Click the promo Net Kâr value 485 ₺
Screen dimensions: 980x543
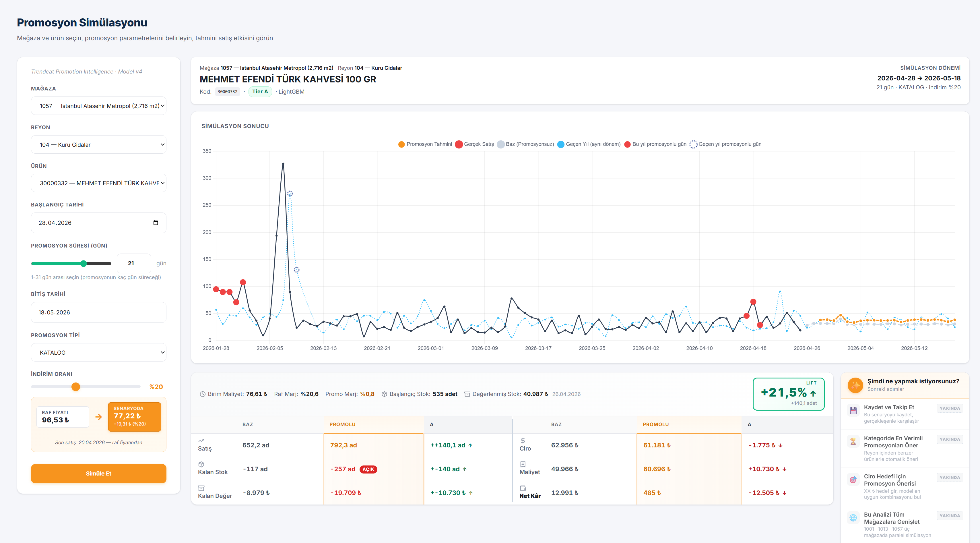(652, 493)
